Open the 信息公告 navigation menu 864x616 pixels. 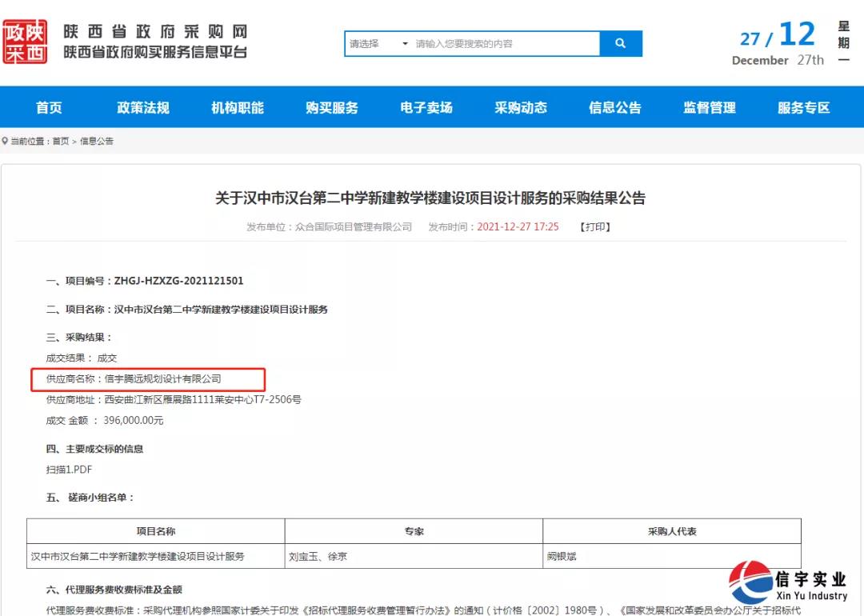[x=614, y=106]
